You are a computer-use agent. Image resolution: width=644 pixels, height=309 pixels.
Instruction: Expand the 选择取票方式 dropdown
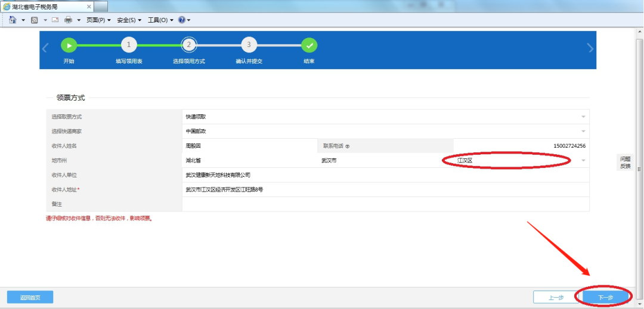pos(583,117)
